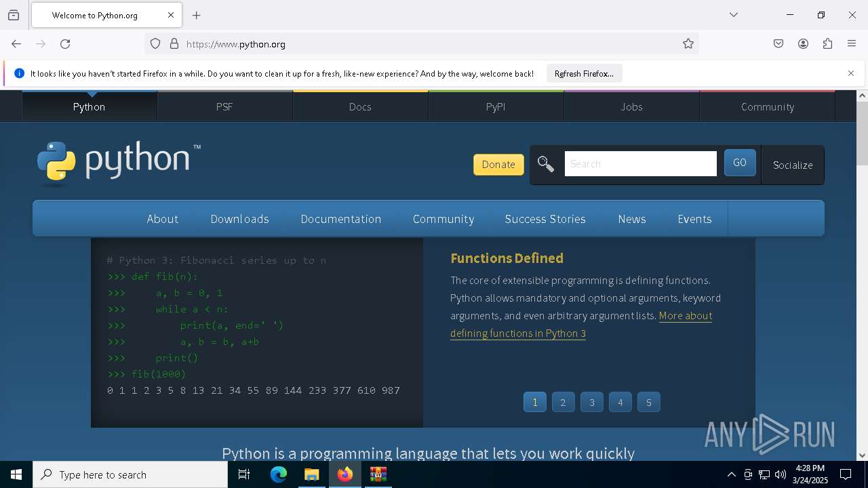
Task: Click the search magnifier icon
Action: coord(546,164)
